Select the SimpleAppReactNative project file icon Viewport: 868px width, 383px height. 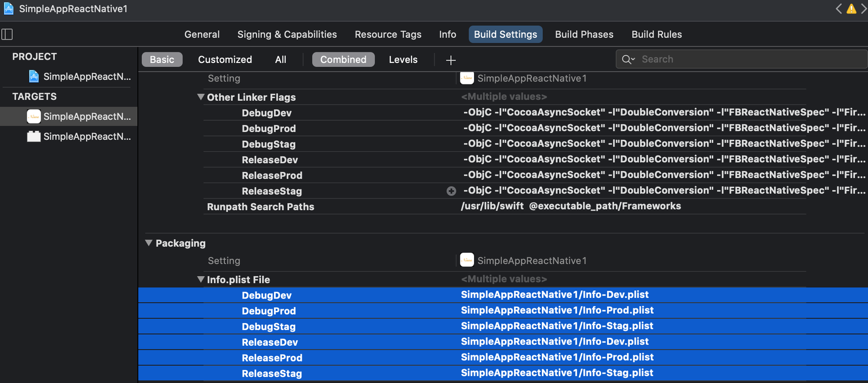[x=34, y=77]
